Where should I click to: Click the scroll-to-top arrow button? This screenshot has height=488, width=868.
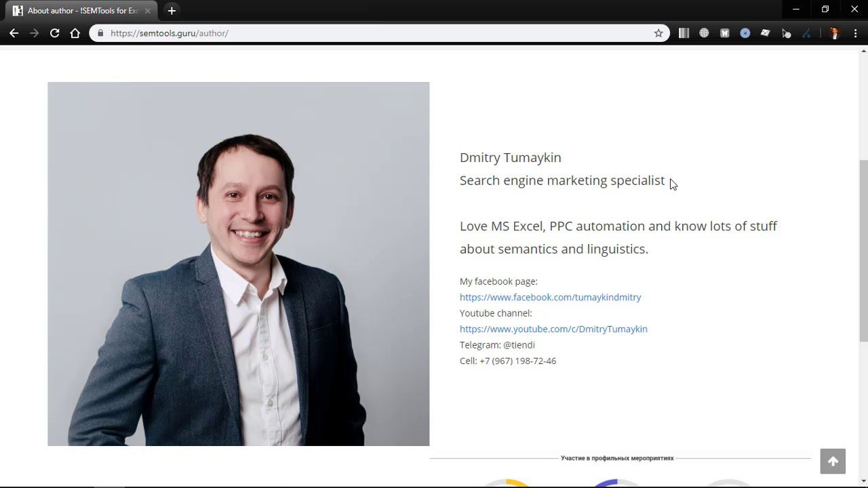point(833,461)
